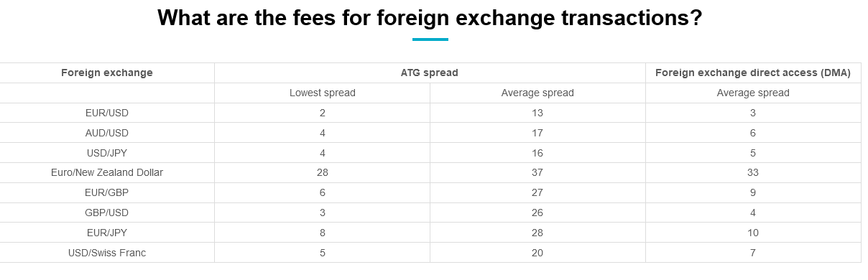This screenshot has height=280, width=868.
Task: Select the AUD/USD row label
Action: pyautogui.click(x=107, y=133)
